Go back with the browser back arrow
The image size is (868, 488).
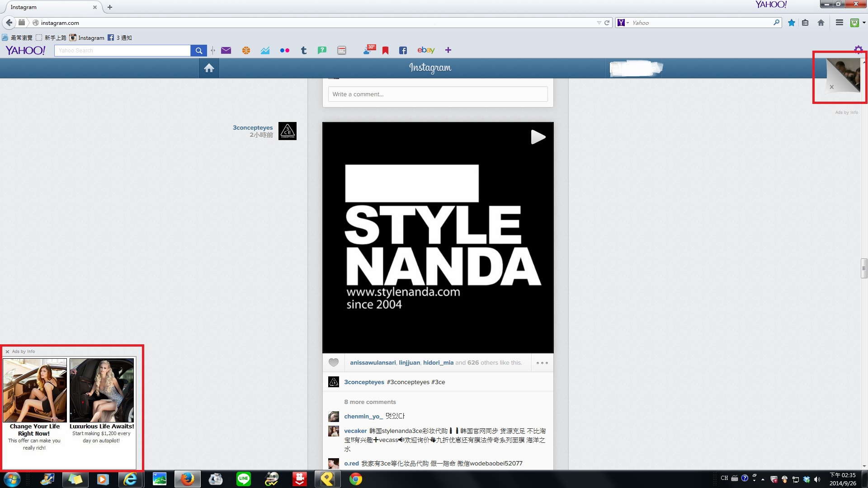pyautogui.click(x=9, y=23)
